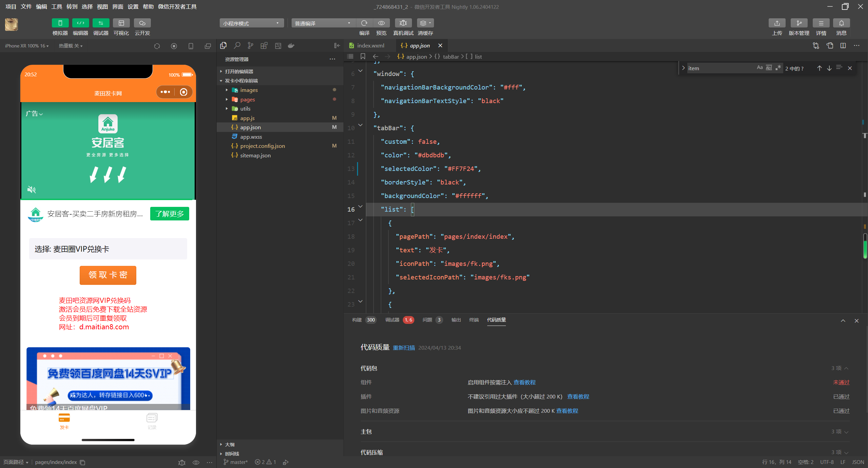Click the 重新扫描 link
Image resolution: width=868 pixels, height=468 pixels.
click(403, 348)
